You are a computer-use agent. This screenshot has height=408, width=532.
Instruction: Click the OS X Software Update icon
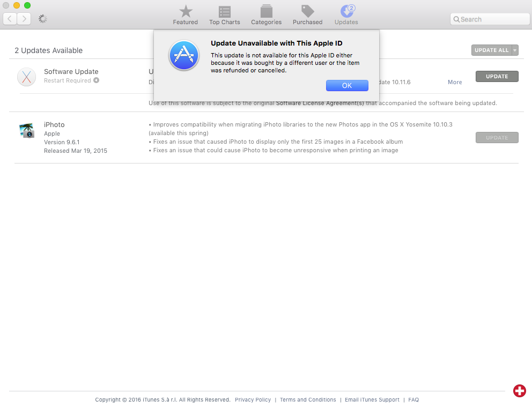tap(26, 77)
